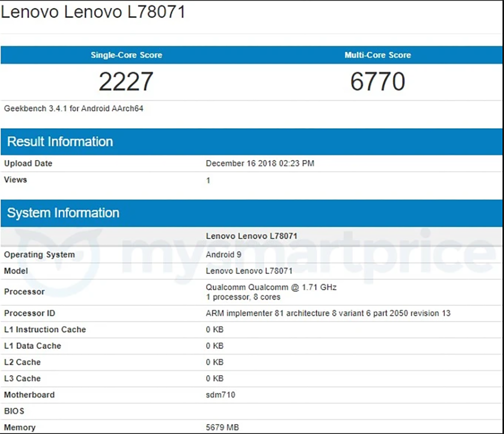The width and height of the screenshot is (504, 434).
Task: Select the Memory row label
Action: [x=19, y=428]
